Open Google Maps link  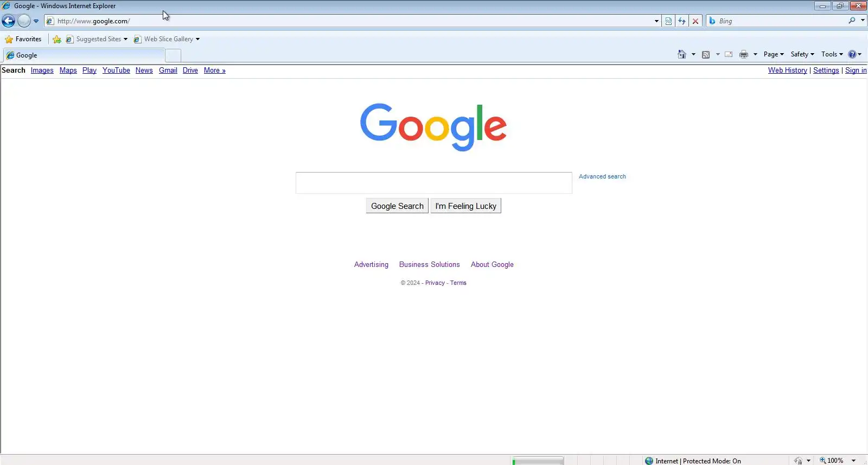[x=68, y=71]
